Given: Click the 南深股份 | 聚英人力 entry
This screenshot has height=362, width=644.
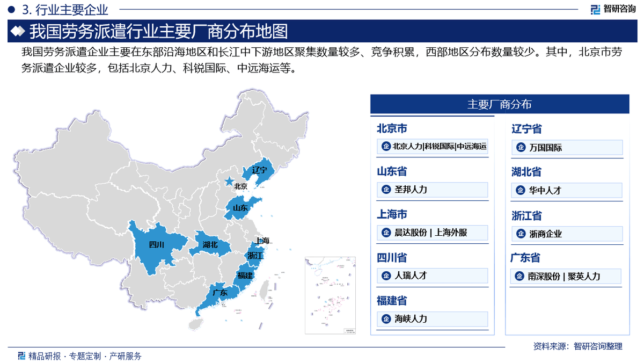Looking at the screenshot, I should [x=566, y=276].
